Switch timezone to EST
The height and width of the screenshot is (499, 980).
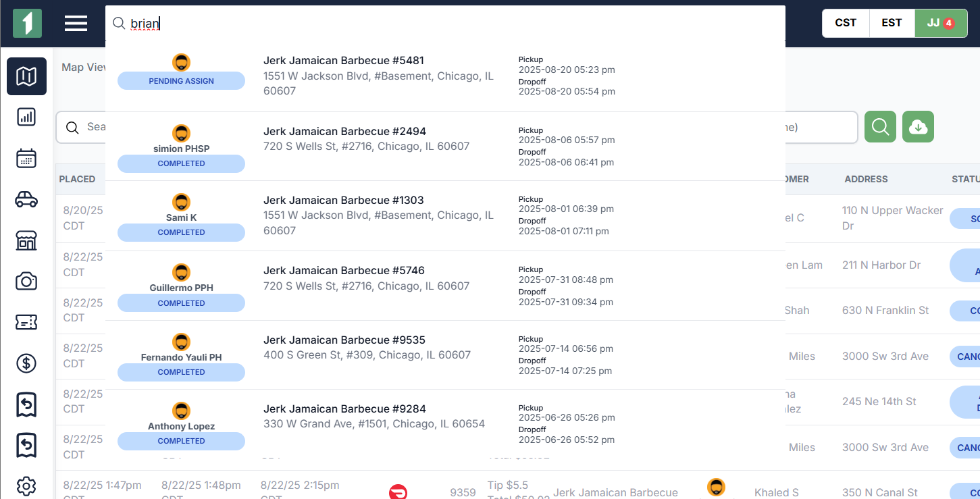tap(892, 23)
